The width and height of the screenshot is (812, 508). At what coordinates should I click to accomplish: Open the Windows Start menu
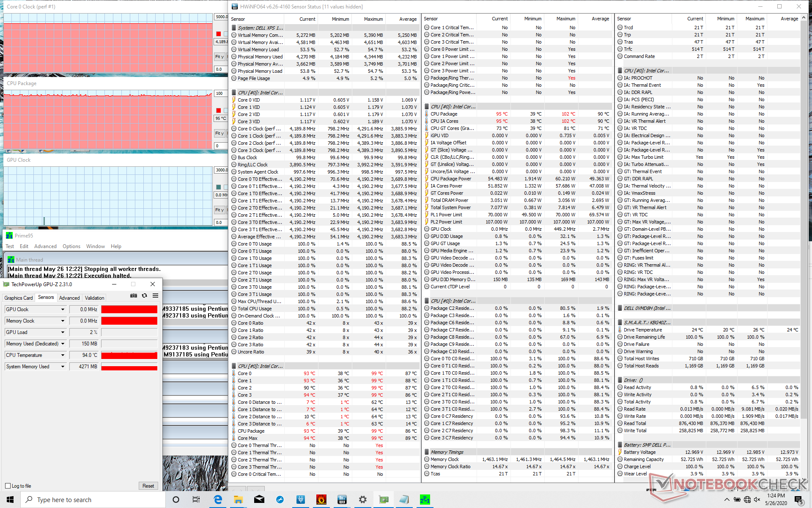click(x=10, y=500)
